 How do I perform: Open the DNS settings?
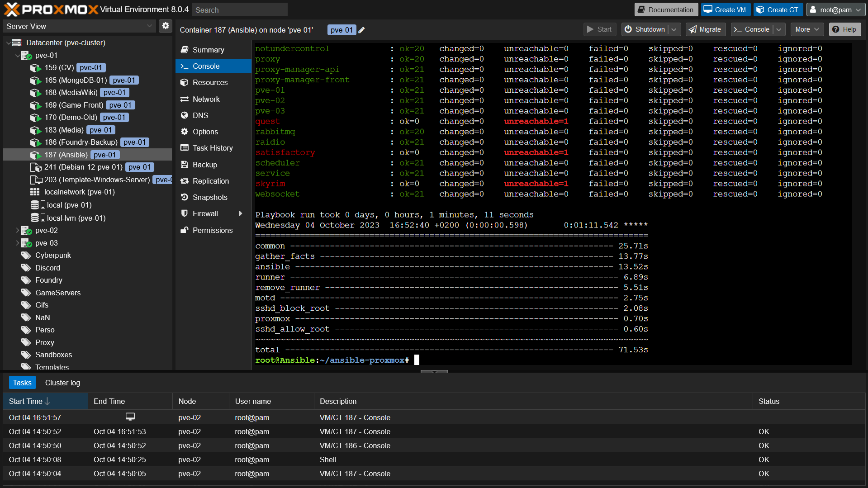(x=213, y=115)
